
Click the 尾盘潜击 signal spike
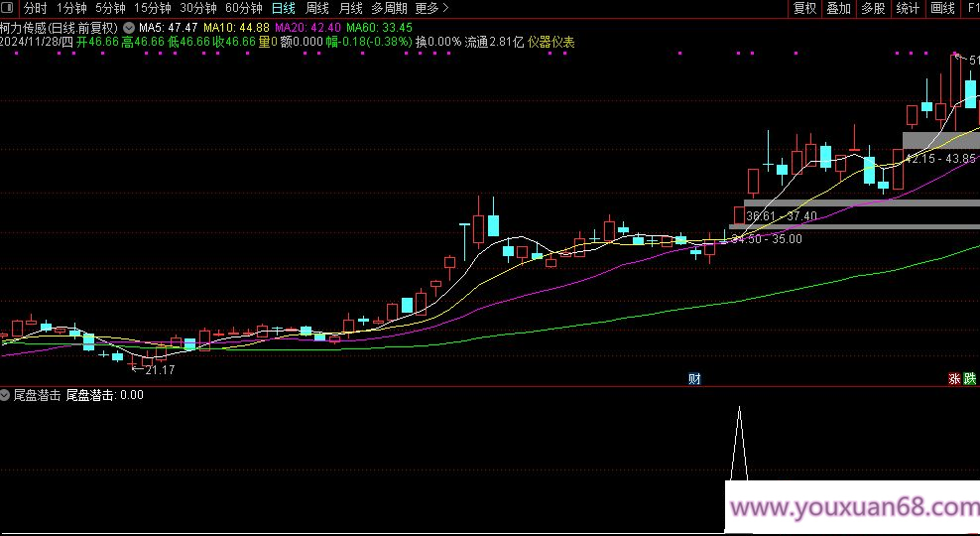[x=739, y=444]
